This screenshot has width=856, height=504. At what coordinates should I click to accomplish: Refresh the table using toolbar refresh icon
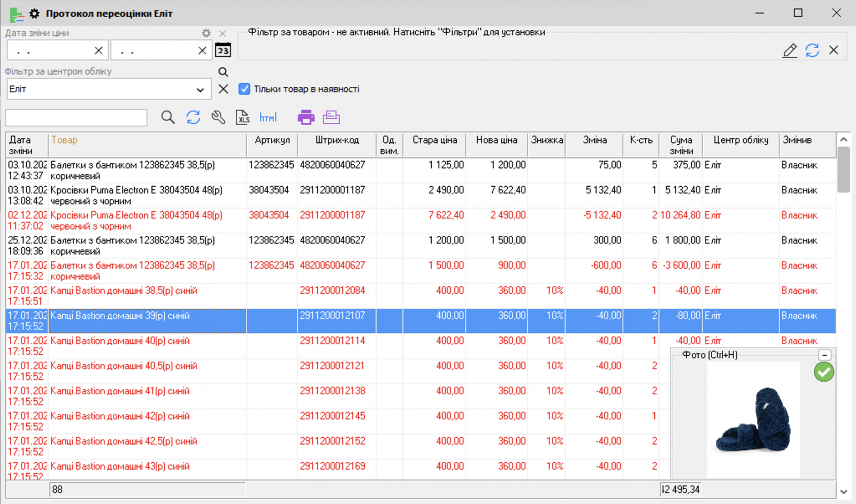pos(193,117)
